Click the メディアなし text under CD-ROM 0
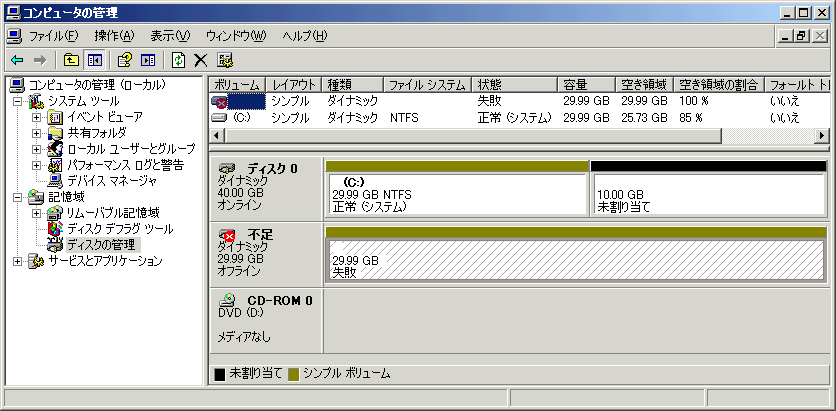The height and width of the screenshot is (411, 836). [245, 337]
